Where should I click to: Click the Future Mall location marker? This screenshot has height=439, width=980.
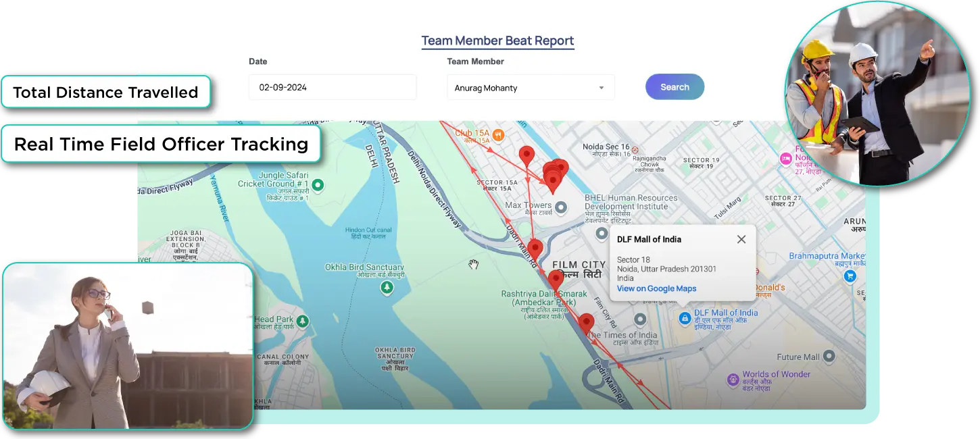829,356
